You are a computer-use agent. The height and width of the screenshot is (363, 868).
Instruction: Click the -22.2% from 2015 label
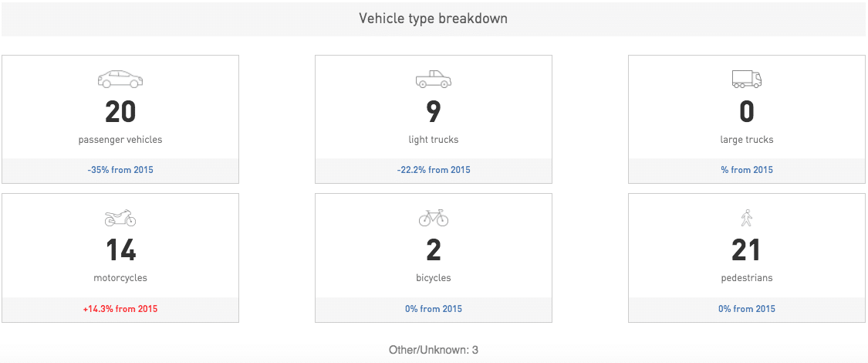click(434, 170)
